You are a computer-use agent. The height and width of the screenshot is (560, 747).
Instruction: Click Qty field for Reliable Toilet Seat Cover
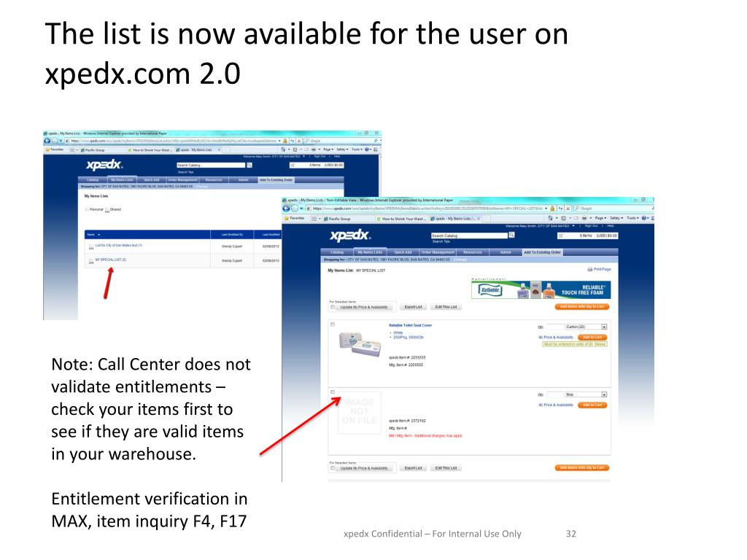click(x=555, y=327)
